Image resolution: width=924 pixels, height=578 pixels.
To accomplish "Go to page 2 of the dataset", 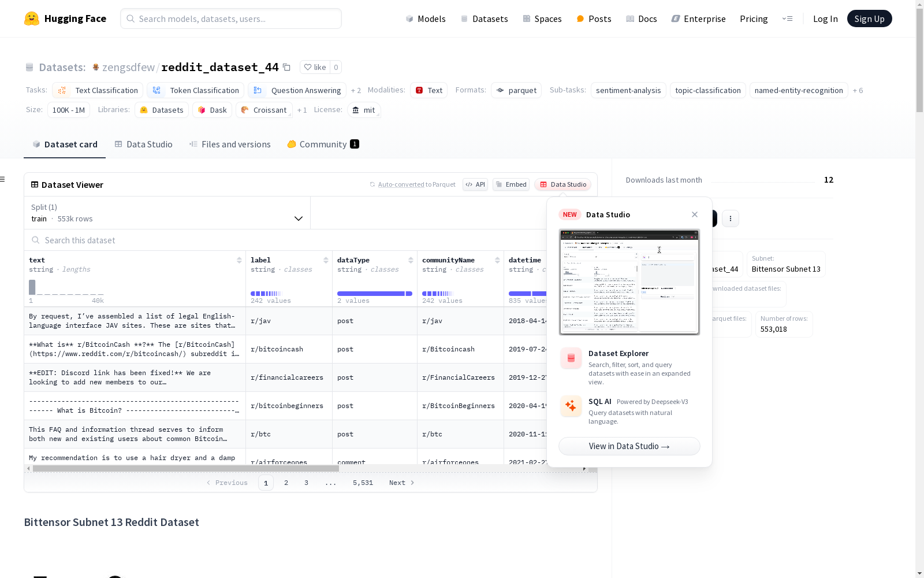I will pyautogui.click(x=286, y=483).
